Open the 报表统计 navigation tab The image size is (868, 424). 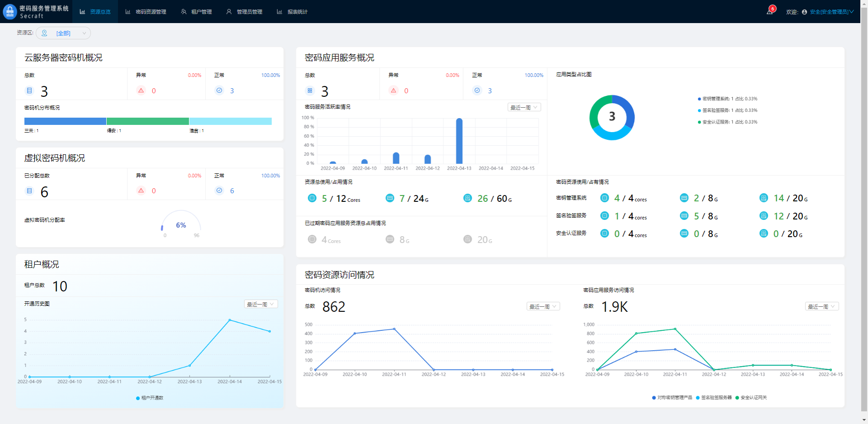pyautogui.click(x=292, y=12)
